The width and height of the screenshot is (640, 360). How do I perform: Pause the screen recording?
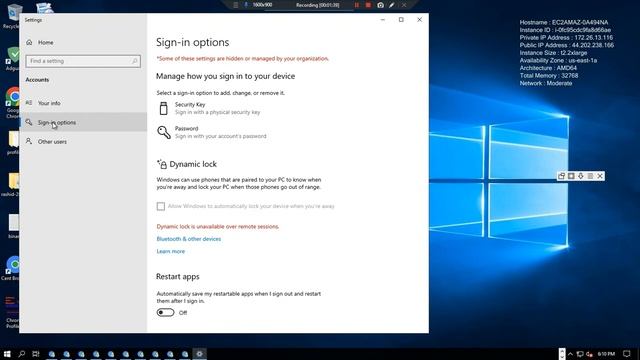(357, 5)
